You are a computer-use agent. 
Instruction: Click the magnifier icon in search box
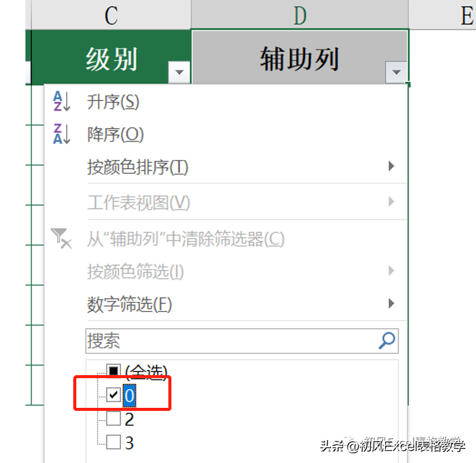pos(387,341)
